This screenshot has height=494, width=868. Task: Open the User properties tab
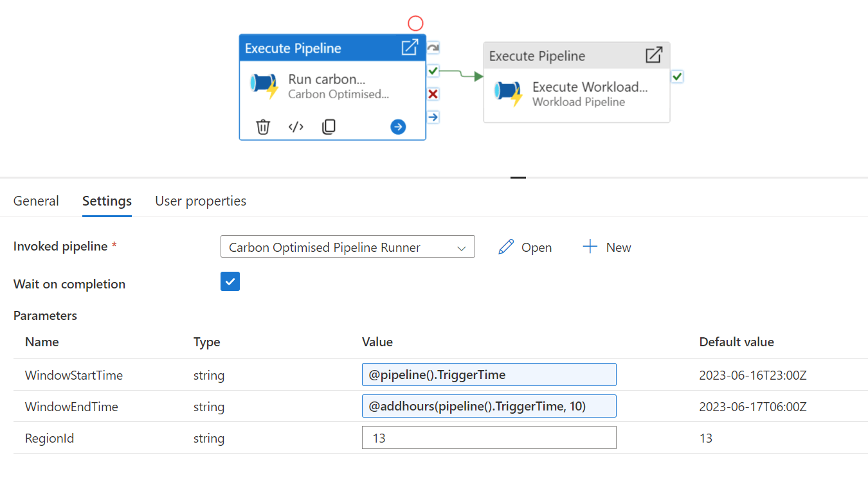[x=201, y=201]
